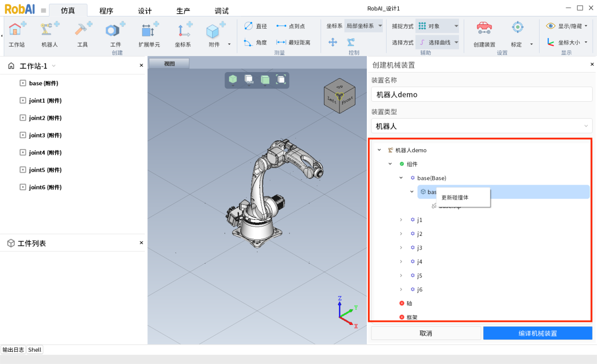597x364 pixels.
Task: Expand the j2 tree node
Action: coord(401,234)
